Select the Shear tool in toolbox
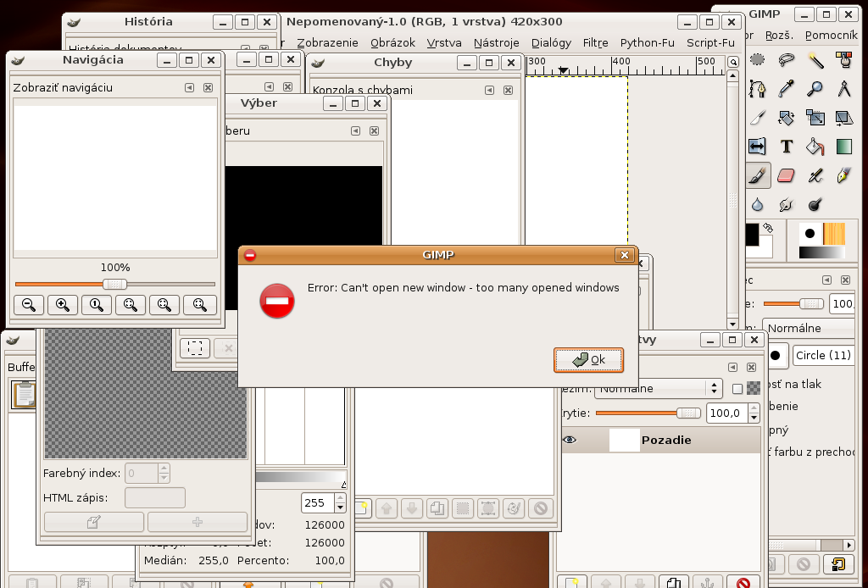The width and height of the screenshot is (868, 588). coord(843,117)
